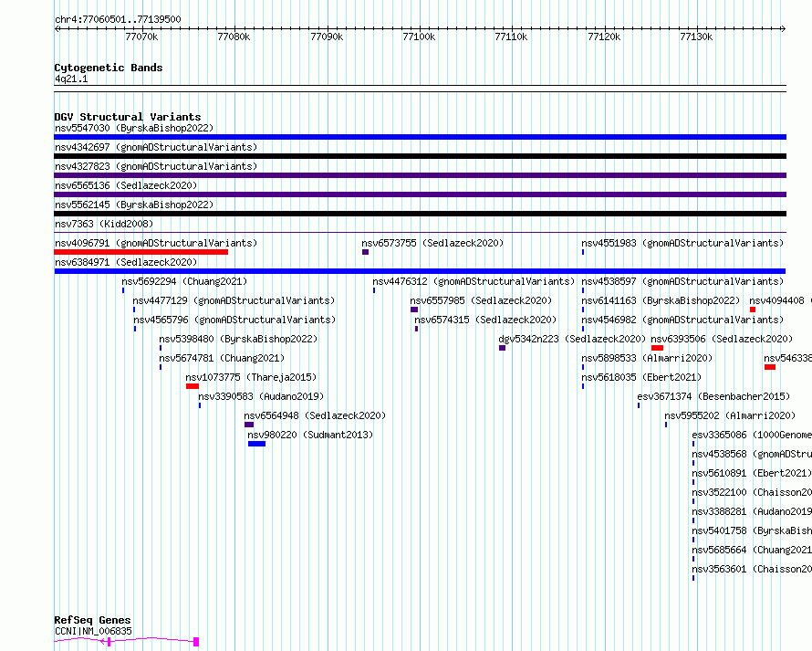This screenshot has width=812, height=651.
Task: Click nsv4476312 gnomAD variant label
Action: [474, 281]
